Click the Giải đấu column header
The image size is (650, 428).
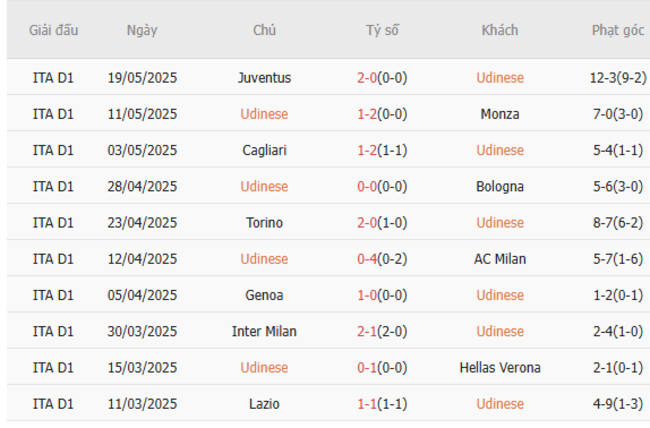pyautogui.click(x=53, y=30)
